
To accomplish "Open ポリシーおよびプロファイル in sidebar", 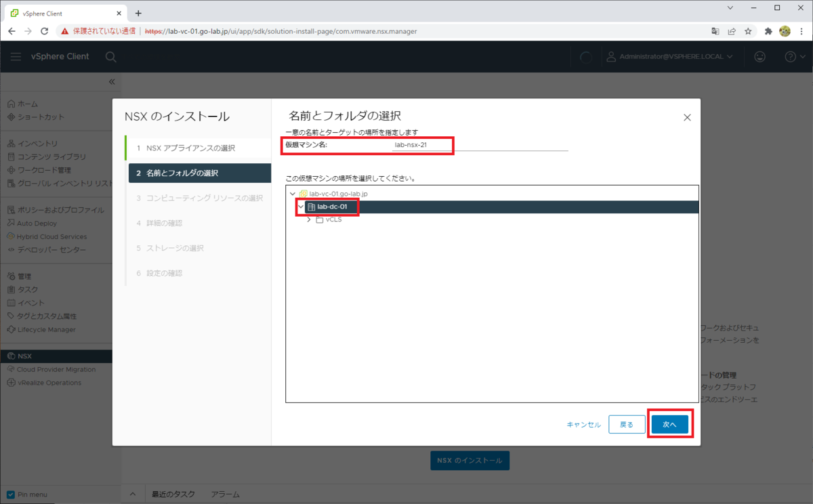I will [56, 210].
